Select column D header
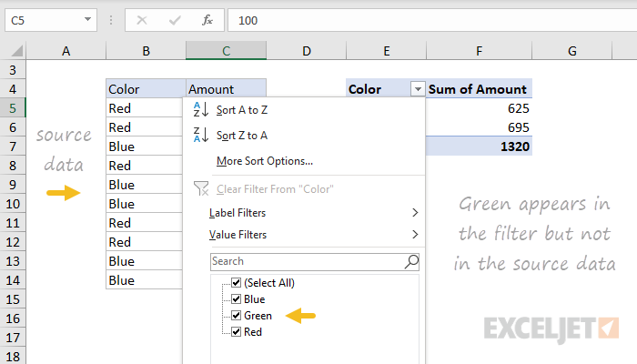This screenshot has height=364, width=637. click(307, 51)
